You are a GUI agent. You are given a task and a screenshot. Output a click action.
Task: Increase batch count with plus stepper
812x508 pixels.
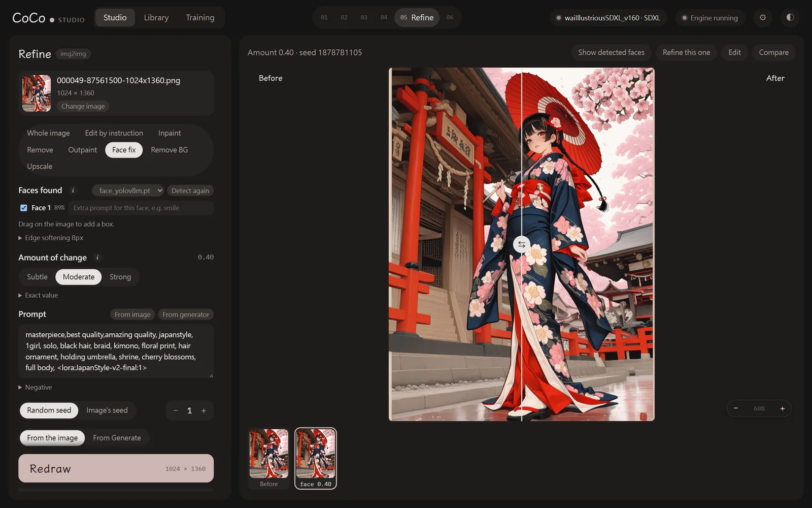[x=204, y=410]
